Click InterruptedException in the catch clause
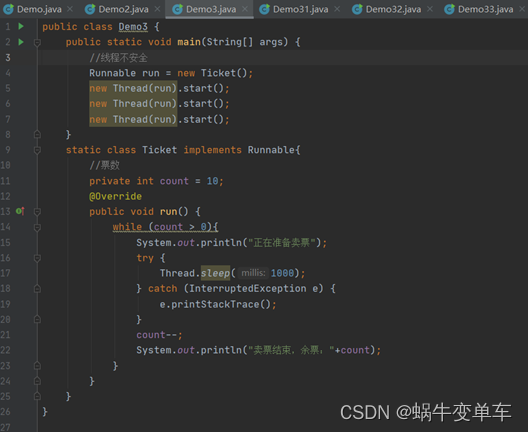 pyautogui.click(x=248, y=289)
